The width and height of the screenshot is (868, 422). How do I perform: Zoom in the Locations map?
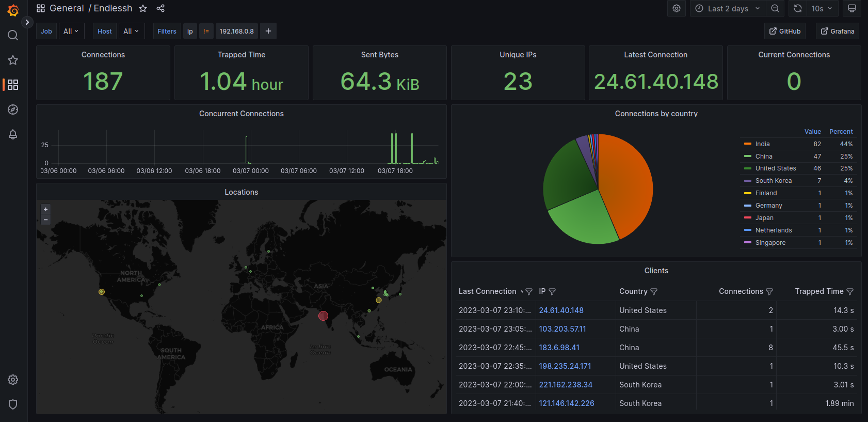(x=45, y=209)
